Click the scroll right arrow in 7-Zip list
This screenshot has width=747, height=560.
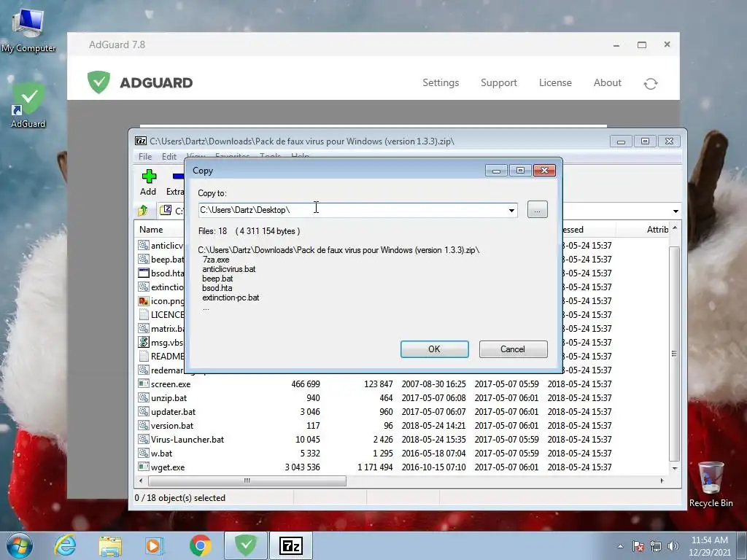[662, 481]
